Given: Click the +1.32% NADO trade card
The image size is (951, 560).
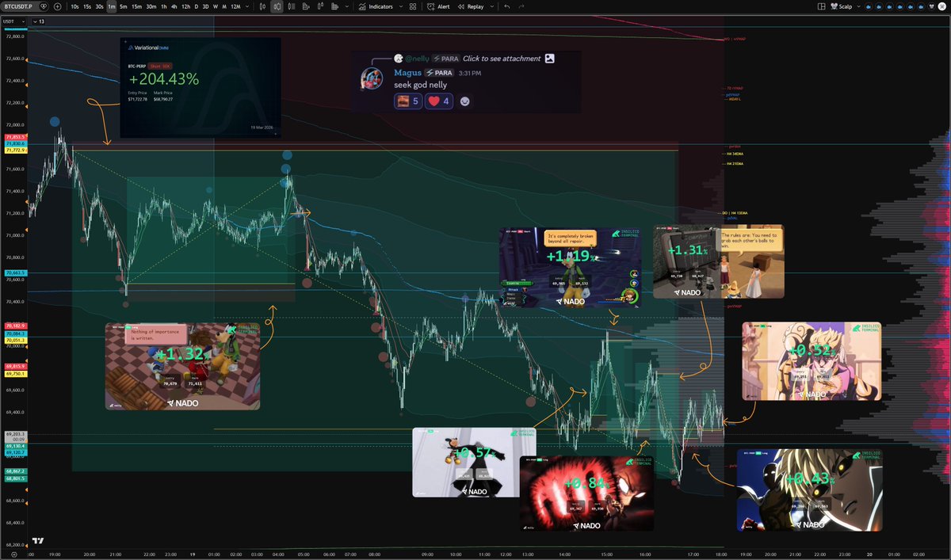Looking at the screenshot, I should click(x=182, y=366).
